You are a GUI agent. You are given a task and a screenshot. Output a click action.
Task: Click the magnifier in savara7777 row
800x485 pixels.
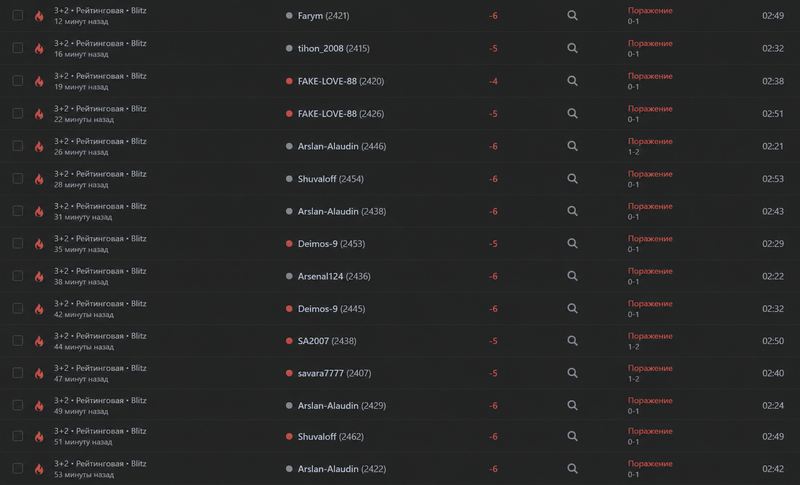(x=572, y=373)
